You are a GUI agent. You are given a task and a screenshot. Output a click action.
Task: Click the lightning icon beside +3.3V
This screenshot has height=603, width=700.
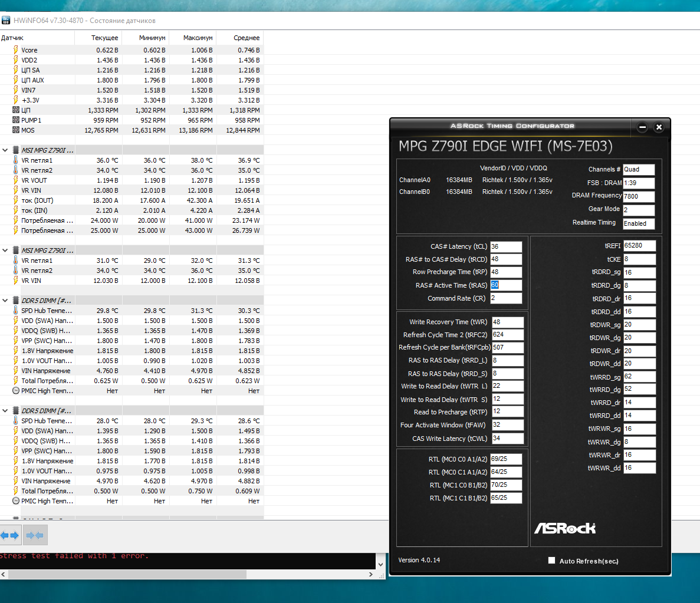coord(15,100)
